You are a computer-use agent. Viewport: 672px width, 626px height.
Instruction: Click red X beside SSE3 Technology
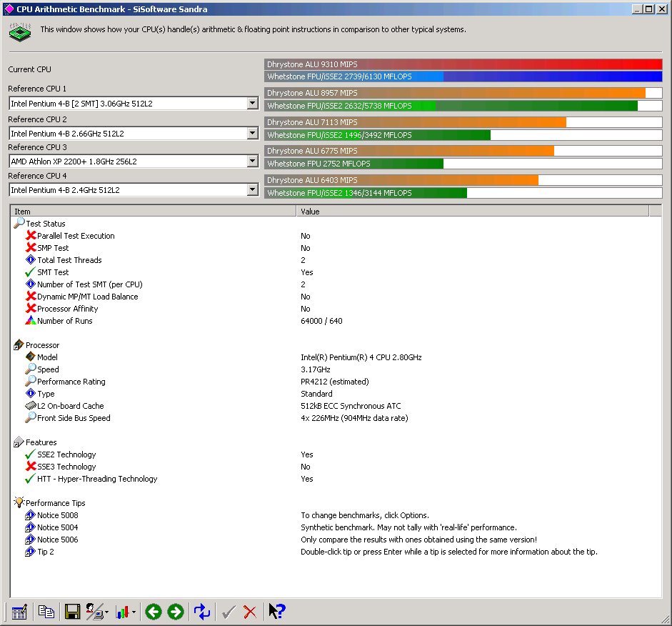coord(31,466)
